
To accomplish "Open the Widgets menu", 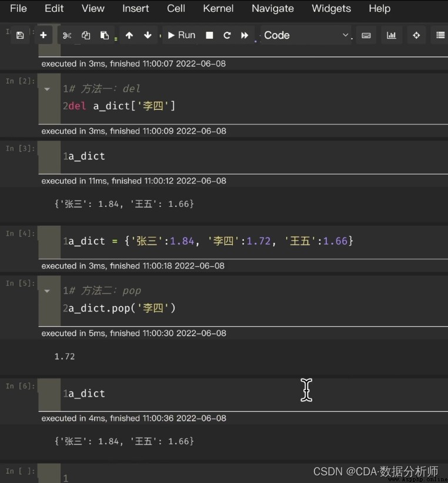I will click(331, 9).
